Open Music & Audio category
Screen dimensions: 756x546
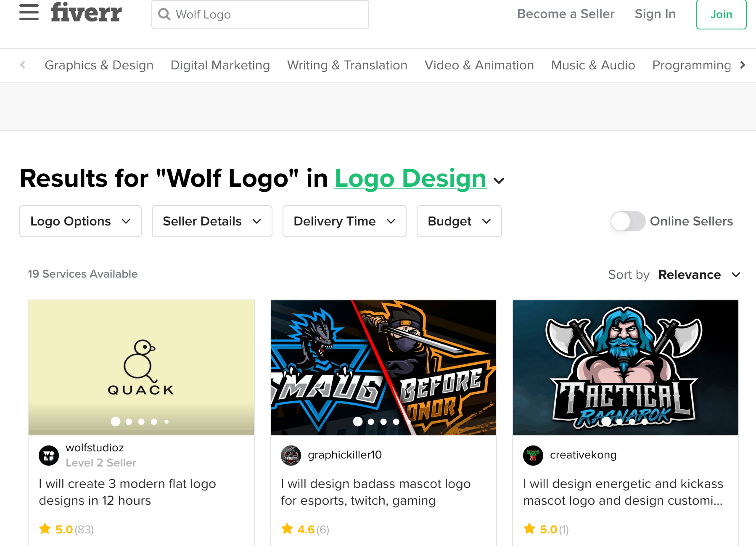tap(593, 65)
